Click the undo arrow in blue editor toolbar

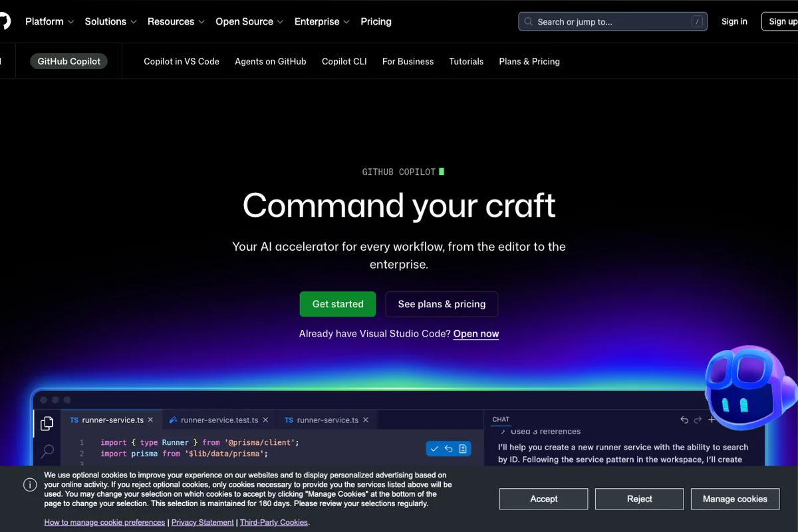point(449,449)
